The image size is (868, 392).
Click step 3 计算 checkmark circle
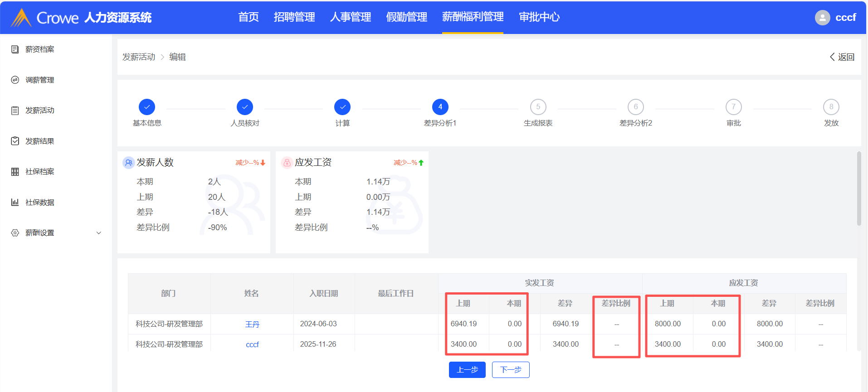click(342, 107)
